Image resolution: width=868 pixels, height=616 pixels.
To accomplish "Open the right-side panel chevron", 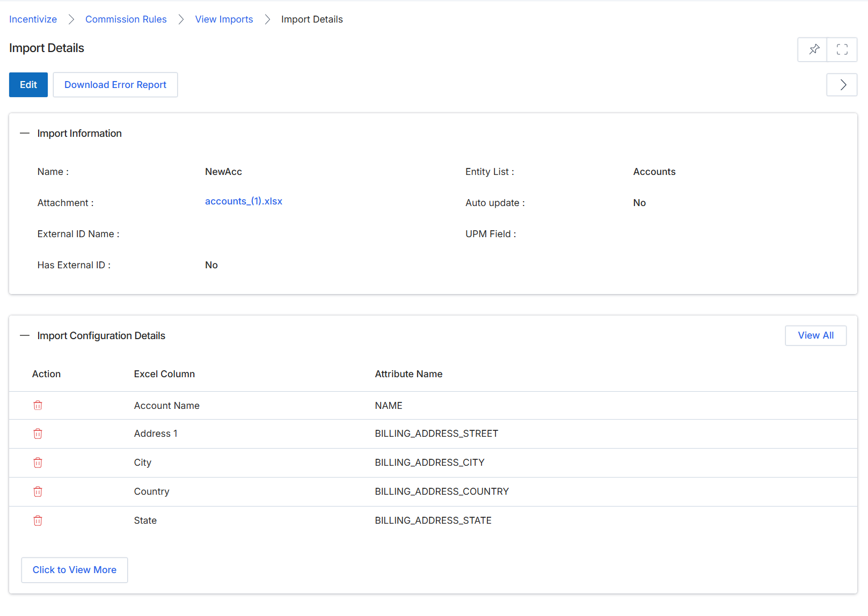I will [842, 85].
